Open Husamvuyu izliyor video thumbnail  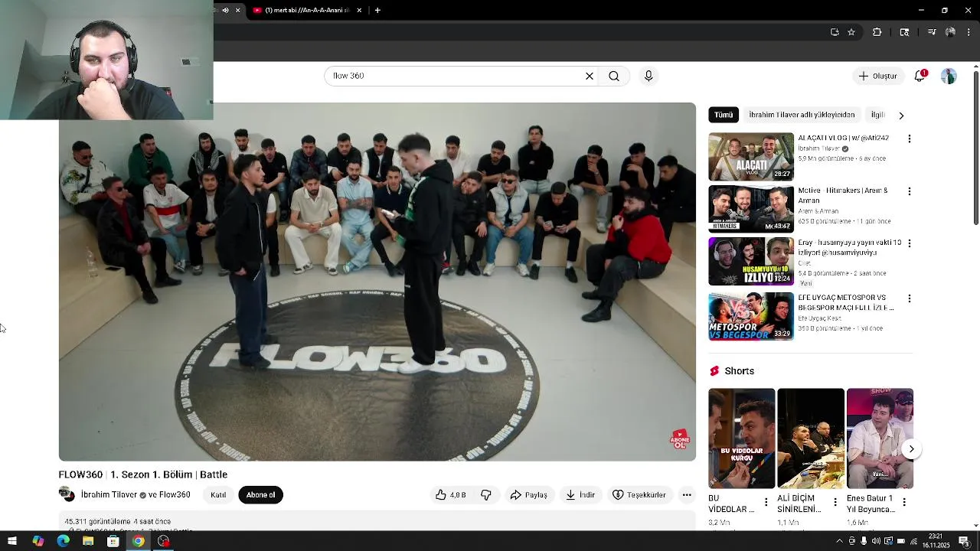(x=751, y=262)
